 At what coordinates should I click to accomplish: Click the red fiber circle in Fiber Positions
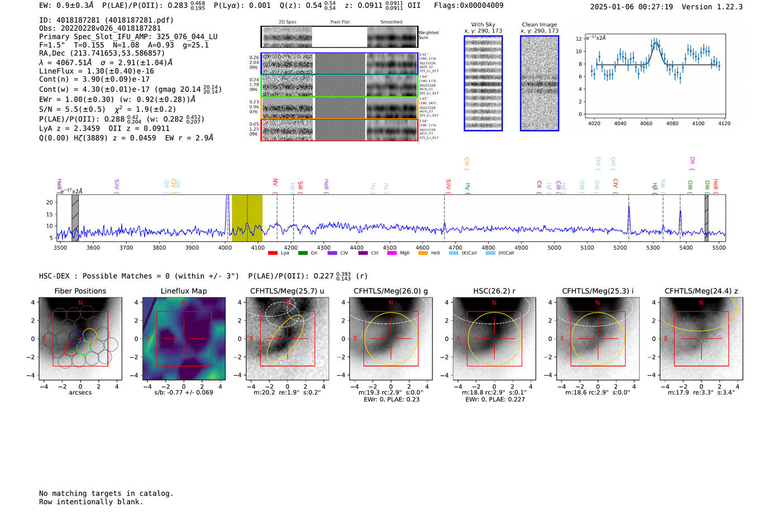pos(71,349)
